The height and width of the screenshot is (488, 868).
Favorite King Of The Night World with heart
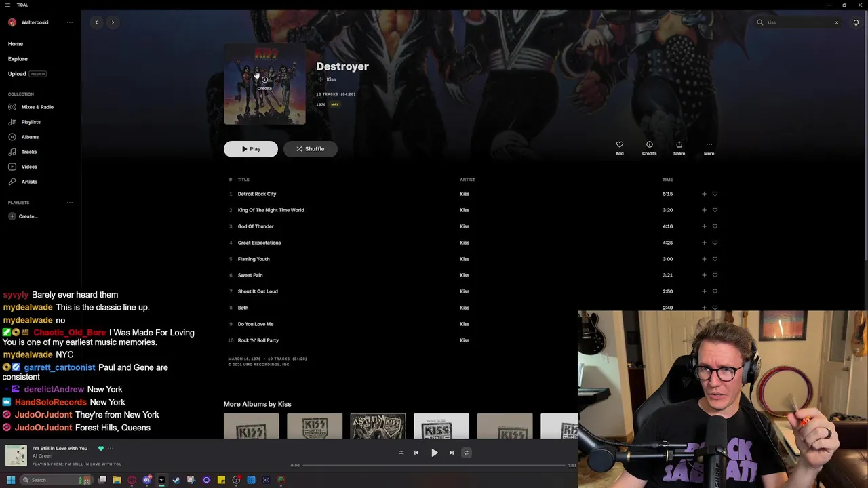click(715, 210)
